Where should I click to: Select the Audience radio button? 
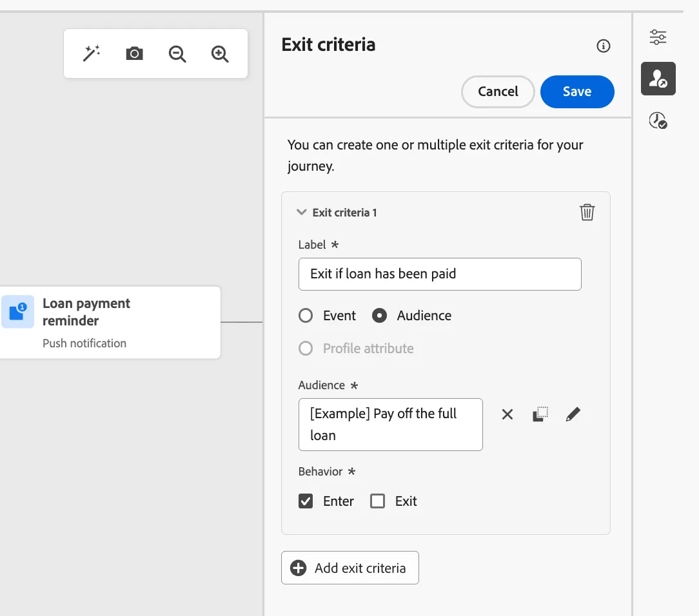(x=379, y=315)
